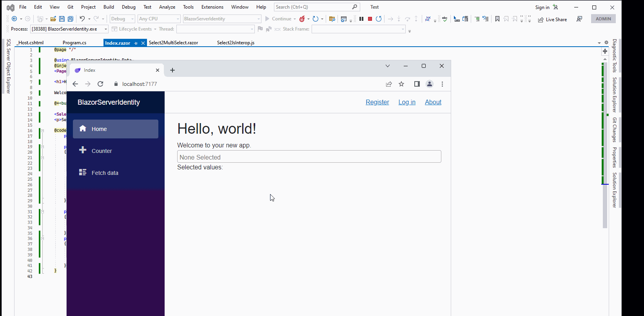Click the Navigate Backward arrow icon

click(15, 19)
